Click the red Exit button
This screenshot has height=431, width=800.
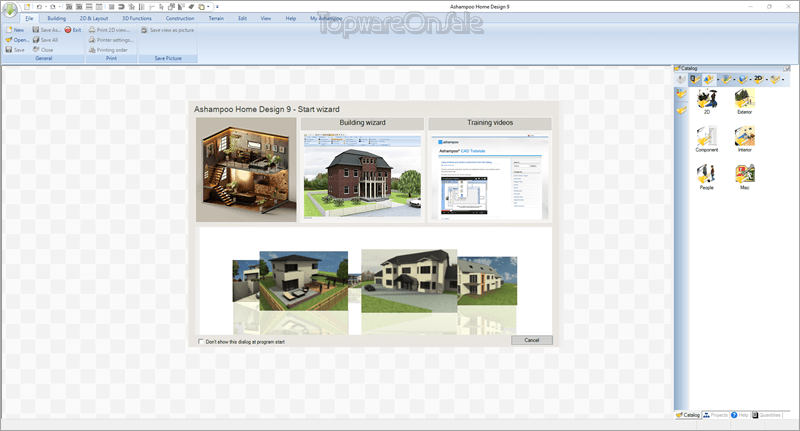click(x=73, y=30)
